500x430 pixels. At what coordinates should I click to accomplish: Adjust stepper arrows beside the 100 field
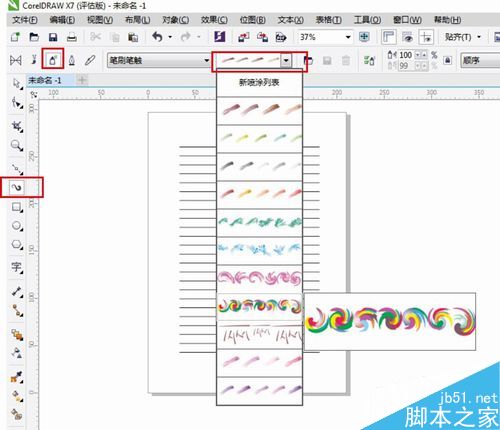pos(421,55)
